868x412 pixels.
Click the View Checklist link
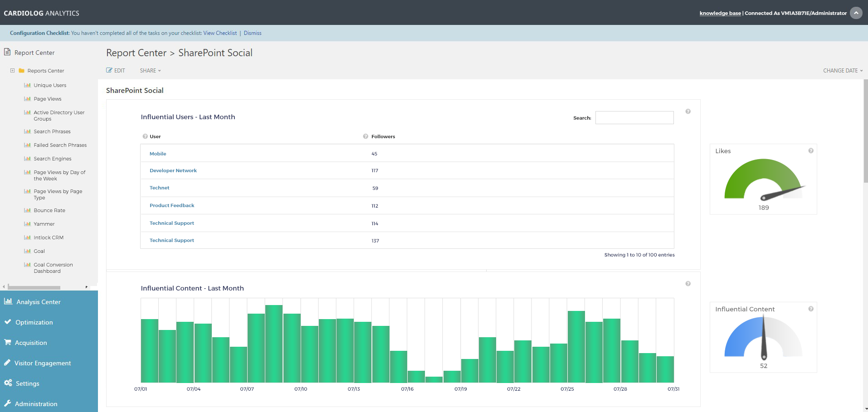click(x=220, y=33)
